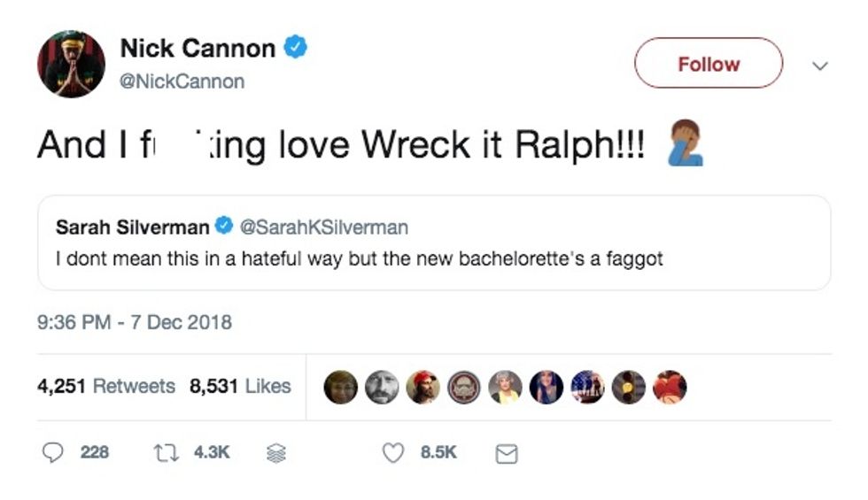Click the stormtrooper helmet avatar among likers

pyautogui.click(x=464, y=387)
